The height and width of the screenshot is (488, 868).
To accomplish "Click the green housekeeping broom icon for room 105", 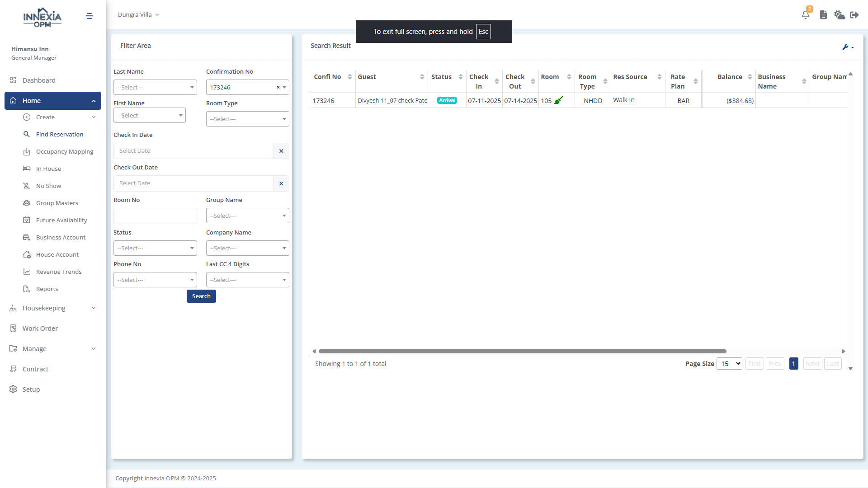I will (x=559, y=100).
